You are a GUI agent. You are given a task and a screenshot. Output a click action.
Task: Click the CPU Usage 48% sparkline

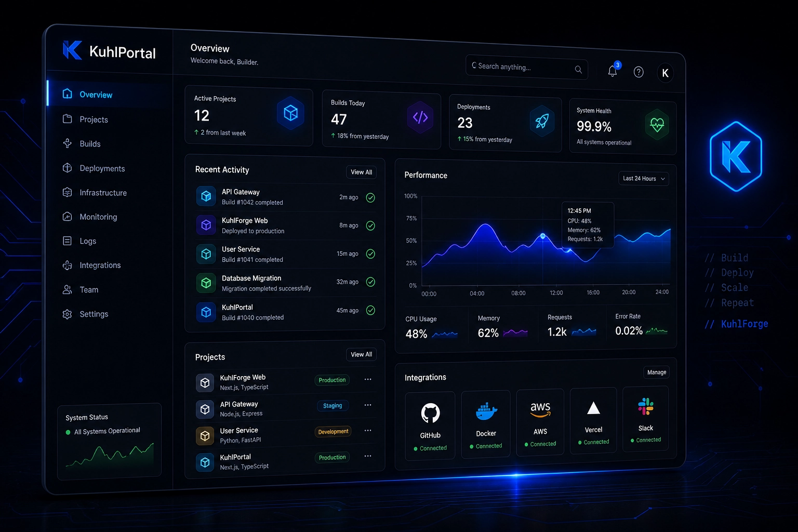[x=445, y=334]
